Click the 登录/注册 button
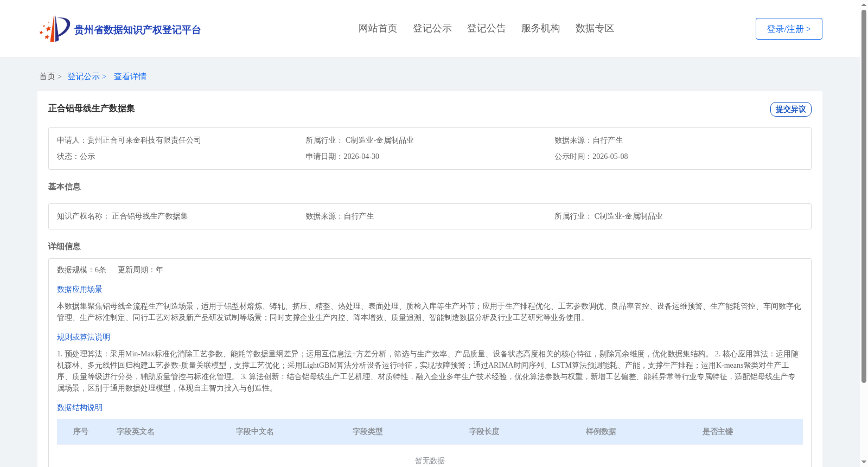This screenshot has width=868, height=467. [789, 29]
